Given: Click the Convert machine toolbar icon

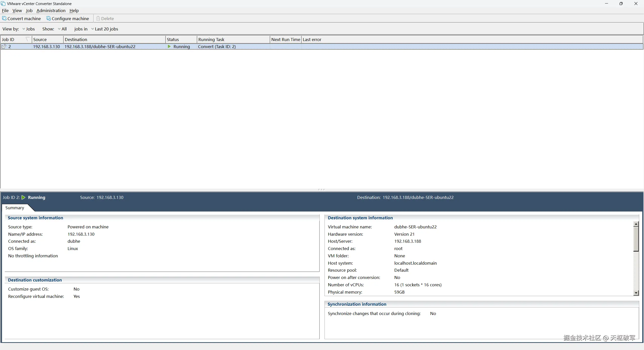Looking at the screenshot, I should click(4, 18).
